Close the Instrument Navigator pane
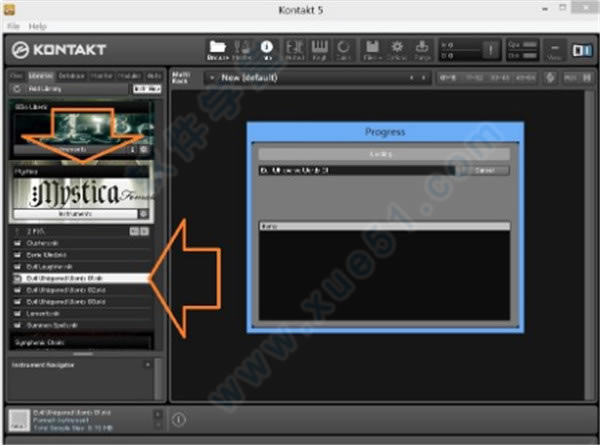This screenshot has width=600, height=445. (x=148, y=365)
